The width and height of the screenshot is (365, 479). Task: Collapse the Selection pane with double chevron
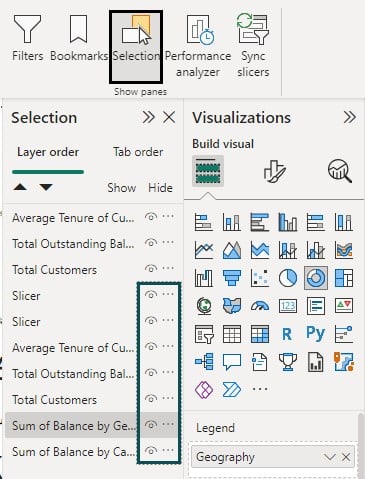click(148, 117)
